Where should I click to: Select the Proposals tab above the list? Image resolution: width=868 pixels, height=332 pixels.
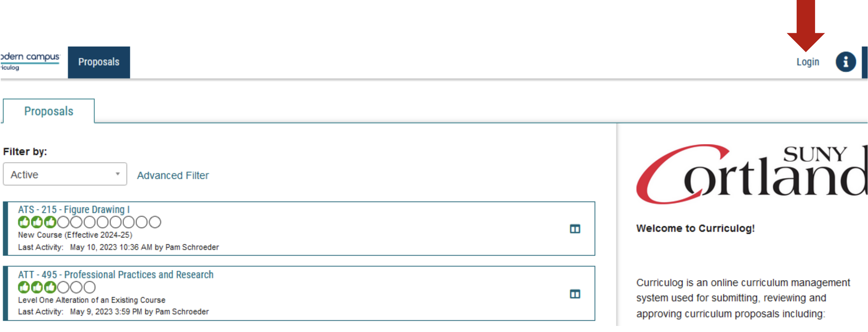(48, 111)
